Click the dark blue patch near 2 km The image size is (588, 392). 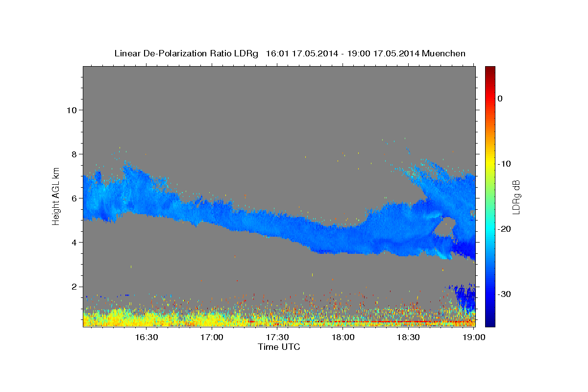(465, 296)
